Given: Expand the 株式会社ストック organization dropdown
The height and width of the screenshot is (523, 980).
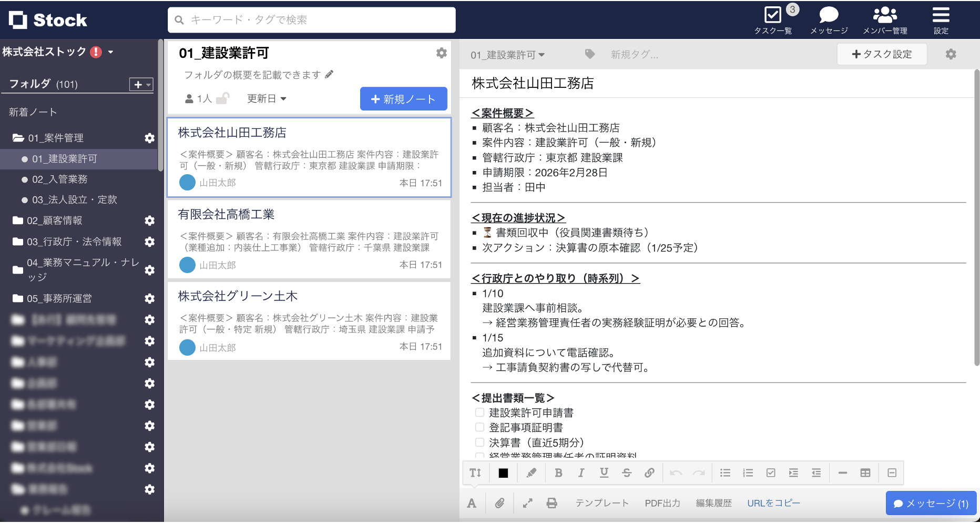Looking at the screenshot, I should coord(110,52).
